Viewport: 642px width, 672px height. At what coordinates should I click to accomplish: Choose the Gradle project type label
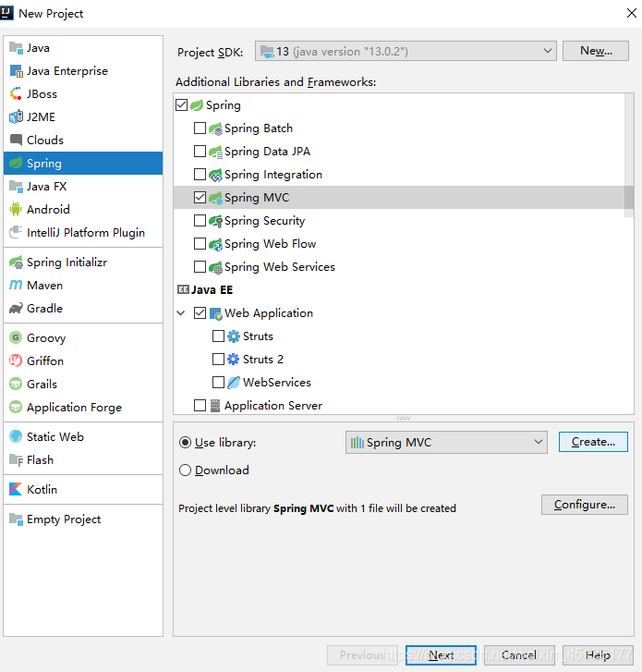(x=44, y=309)
